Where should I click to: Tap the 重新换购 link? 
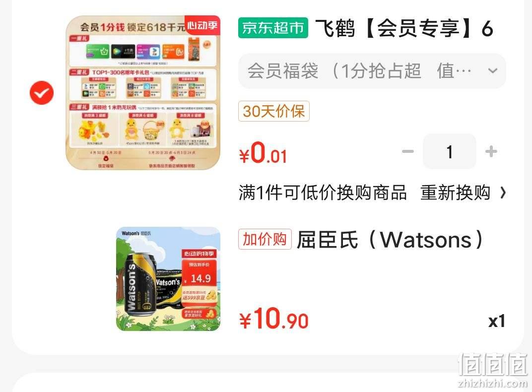coord(455,193)
